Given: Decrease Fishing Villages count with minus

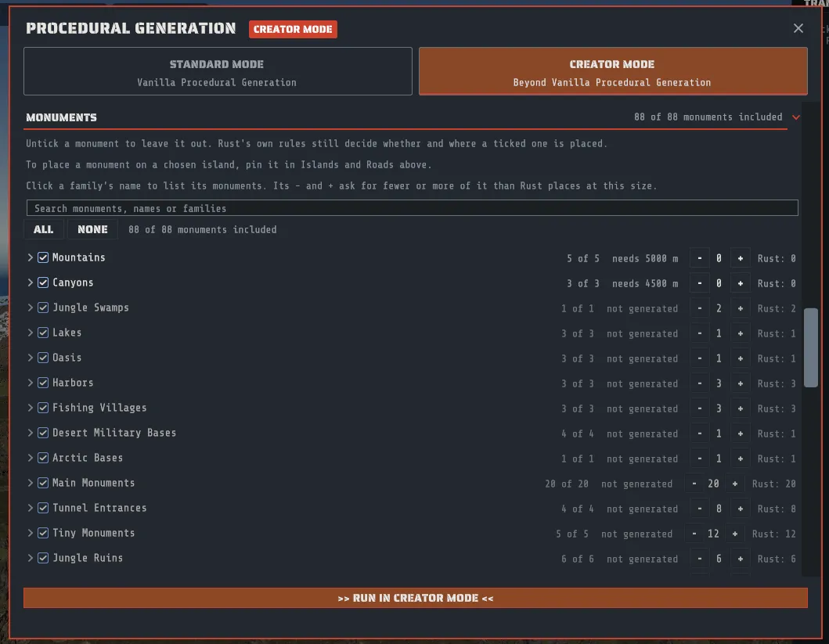Looking at the screenshot, I should [700, 408].
